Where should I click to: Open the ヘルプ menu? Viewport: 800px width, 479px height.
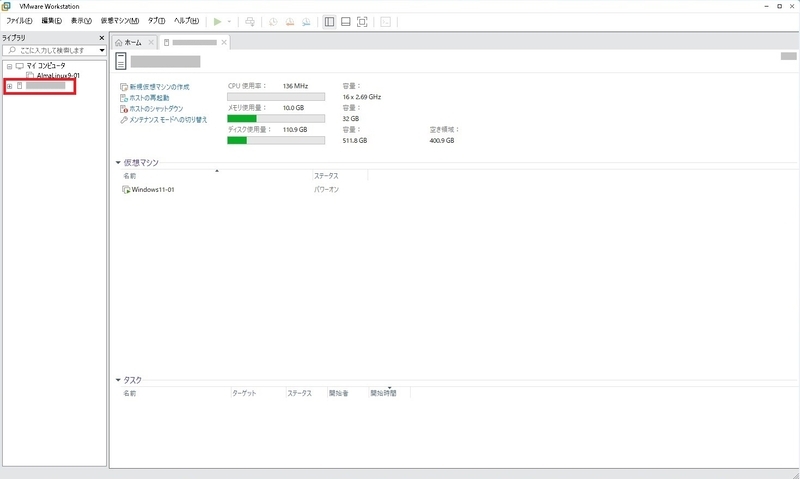186,21
